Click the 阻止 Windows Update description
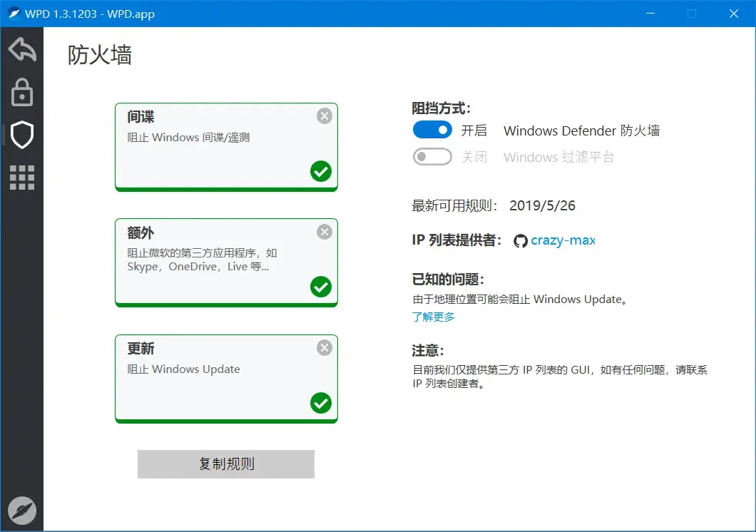The width and height of the screenshot is (756, 532). [183, 369]
